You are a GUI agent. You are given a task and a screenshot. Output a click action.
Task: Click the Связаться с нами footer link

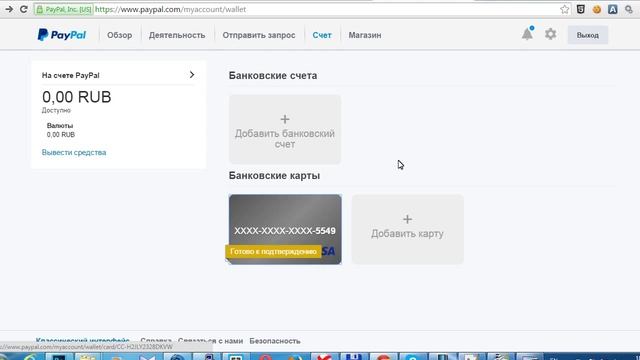pos(210,341)
